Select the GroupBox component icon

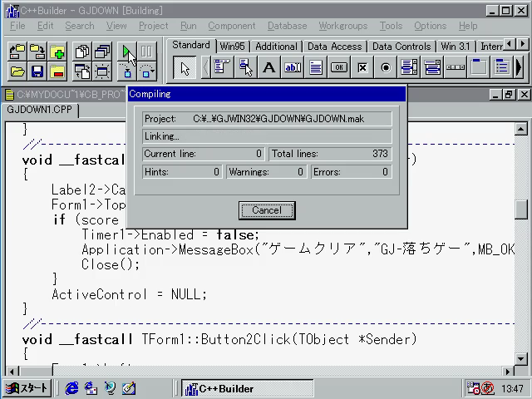pos(479,67)
